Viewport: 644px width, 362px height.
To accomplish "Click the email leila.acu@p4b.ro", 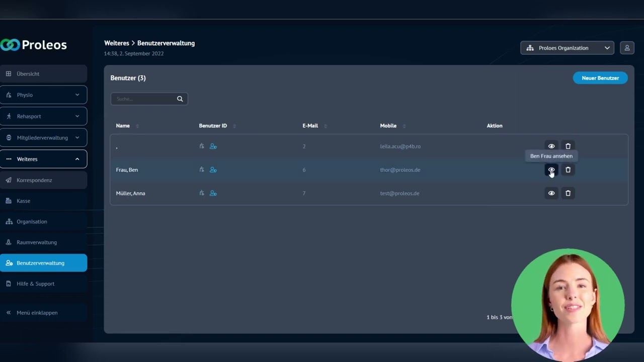I will 400,146.
